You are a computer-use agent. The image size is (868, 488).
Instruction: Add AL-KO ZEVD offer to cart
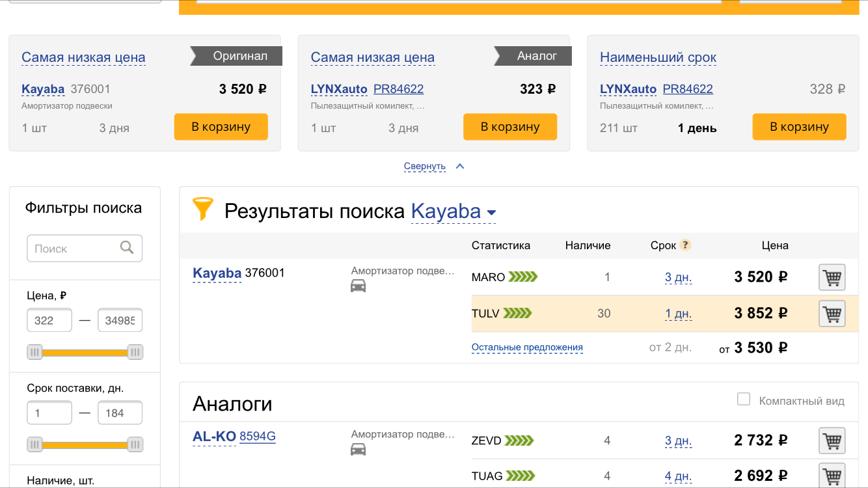tap(832, 441)
